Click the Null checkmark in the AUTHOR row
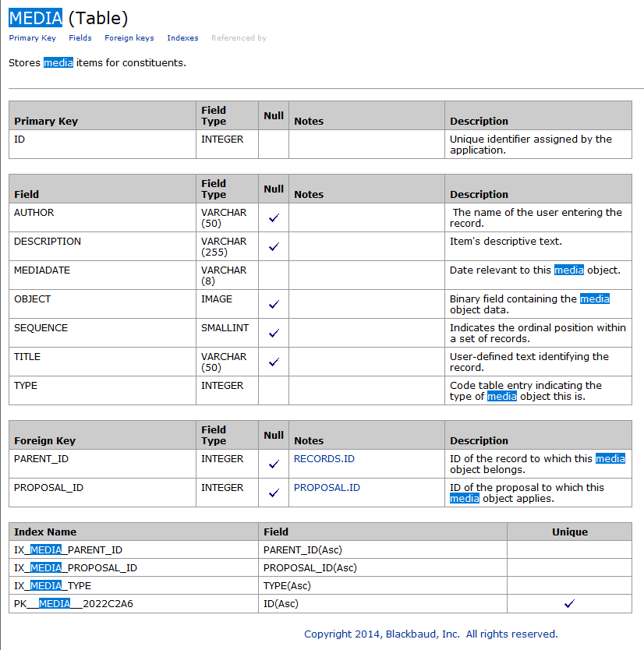 pyautogui.click(x=274, y=217)
